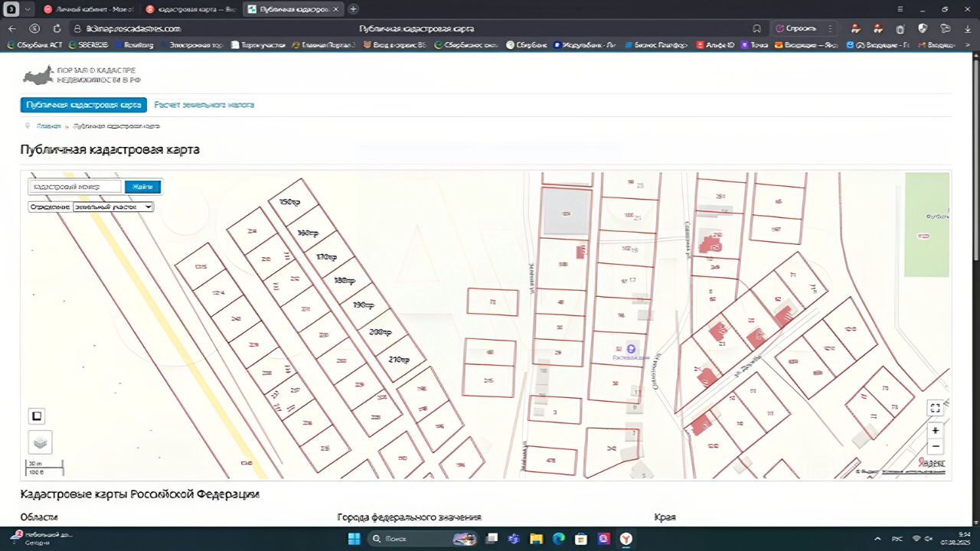Bookmark the page via address bar icon
The image size is (980, 551).
756,28
